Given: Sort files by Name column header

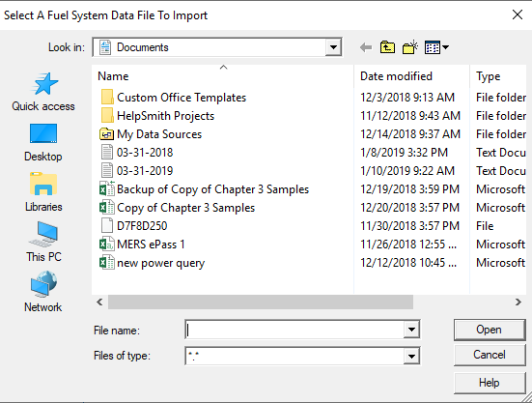Looking at the screenshot, I should coord(223,76).
